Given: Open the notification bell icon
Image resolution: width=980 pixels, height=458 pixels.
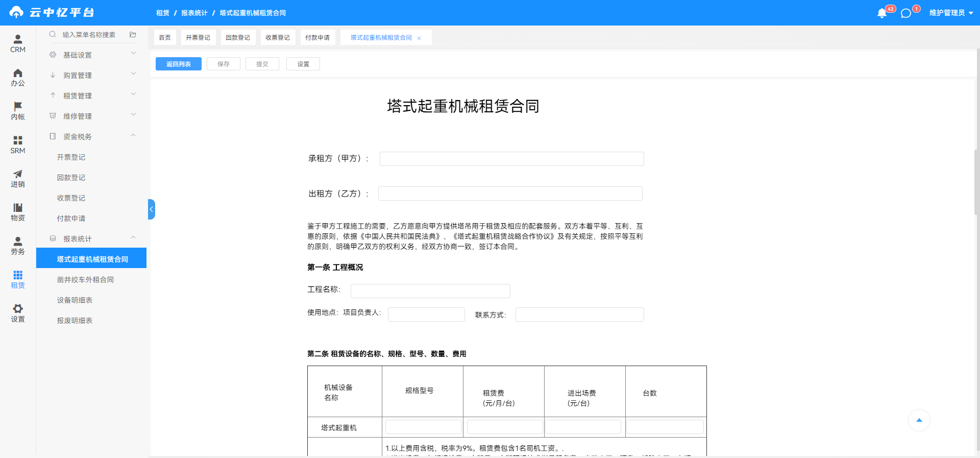Looking at the screenshot, I should point(881,13).
